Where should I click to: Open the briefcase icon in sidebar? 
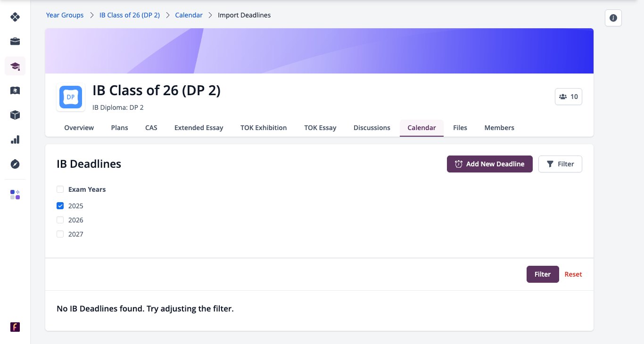[15, 41]
